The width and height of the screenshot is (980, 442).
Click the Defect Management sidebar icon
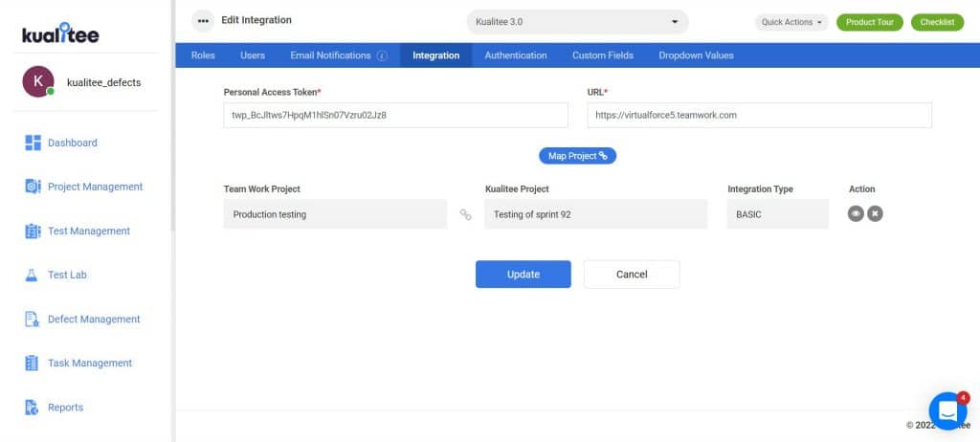pos(32,319)
